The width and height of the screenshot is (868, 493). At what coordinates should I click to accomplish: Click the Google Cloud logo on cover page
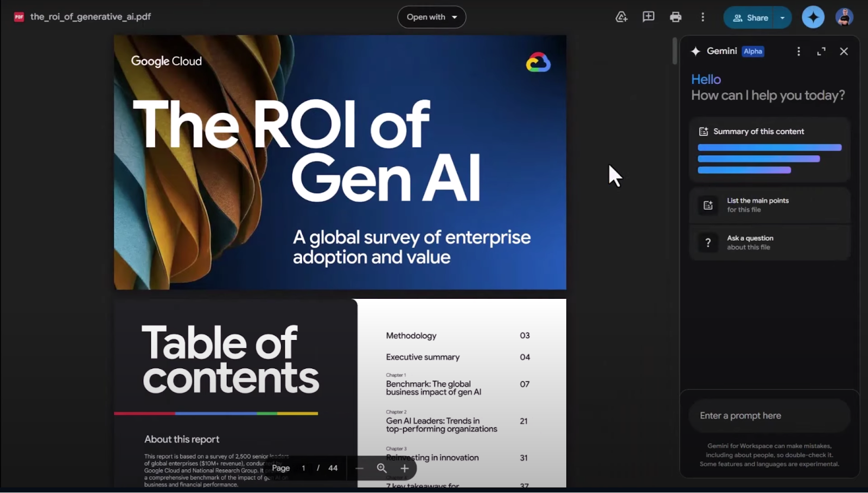coord(538,62)
